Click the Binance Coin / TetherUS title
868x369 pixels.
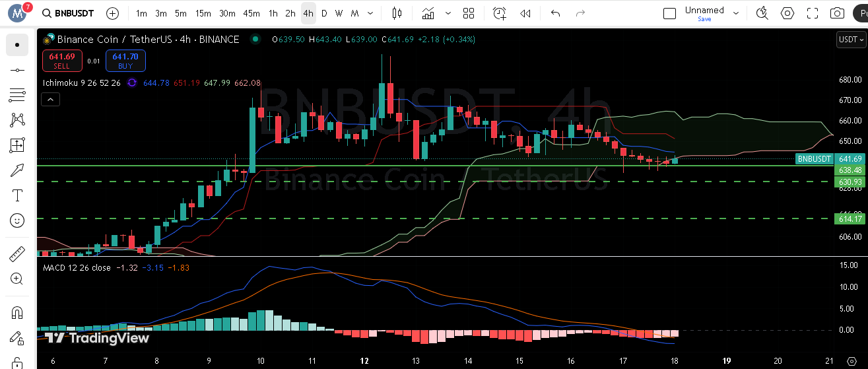149,40
